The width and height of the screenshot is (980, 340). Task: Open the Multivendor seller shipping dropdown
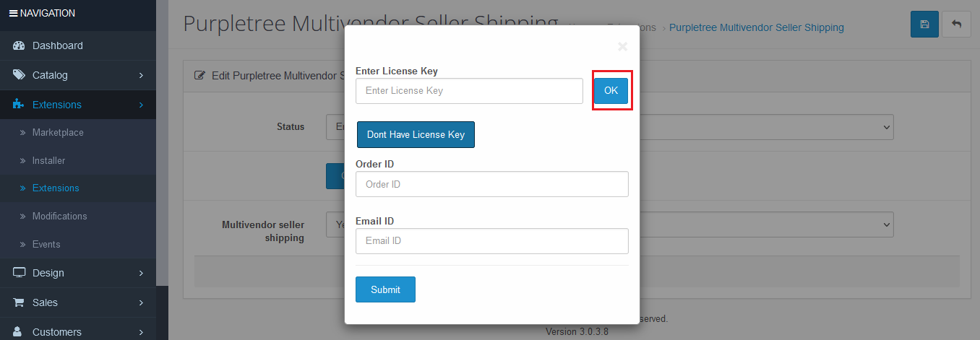(x=767, y=225)
